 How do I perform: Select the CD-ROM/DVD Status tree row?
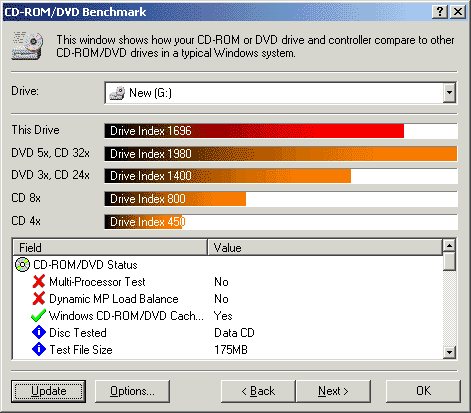(228, 265)
